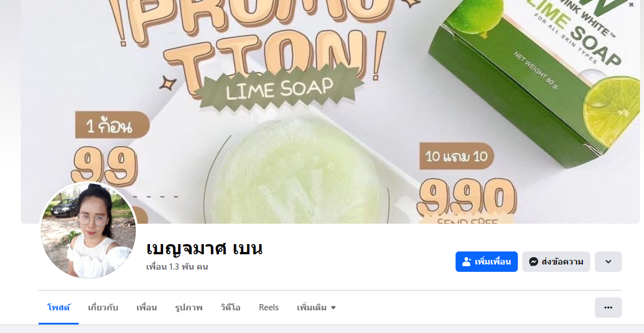Click the เพิ่มเติม dropdown arrow
Viewport: 644px width, 333px height.
pos(333,308)
